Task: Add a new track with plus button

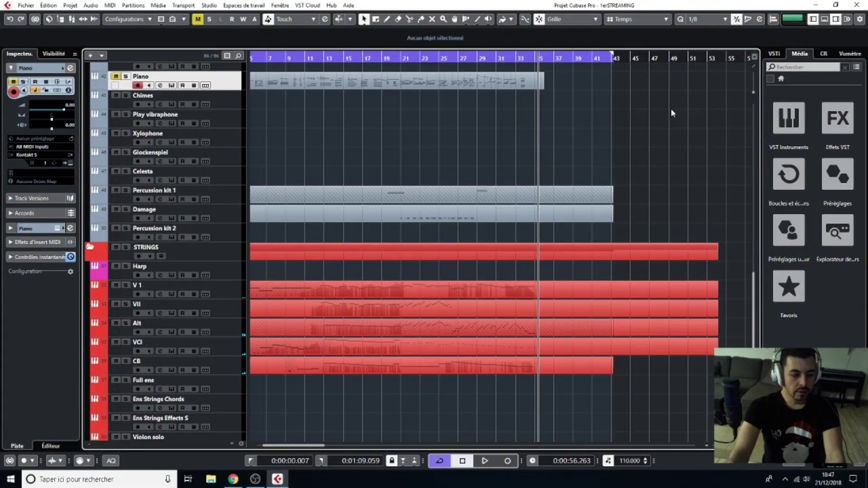Action: coord(90,56)
